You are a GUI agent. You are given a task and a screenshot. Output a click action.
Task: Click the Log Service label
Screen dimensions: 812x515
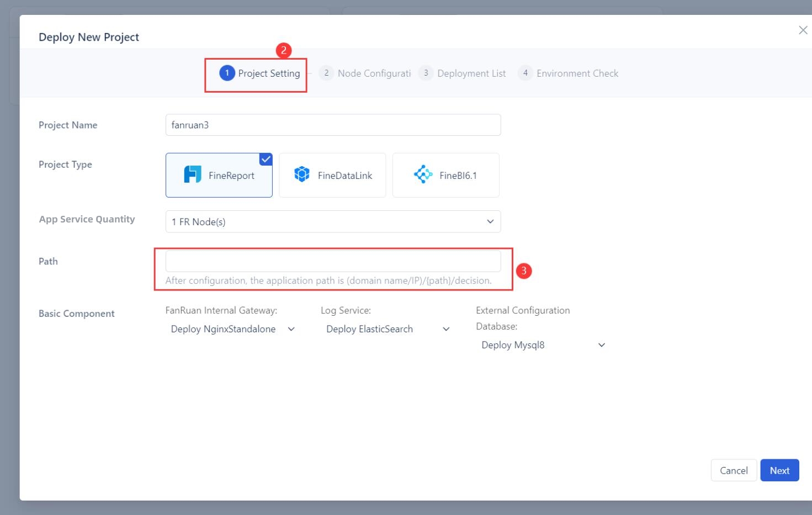pyautogui.click(x=346, y=310)
